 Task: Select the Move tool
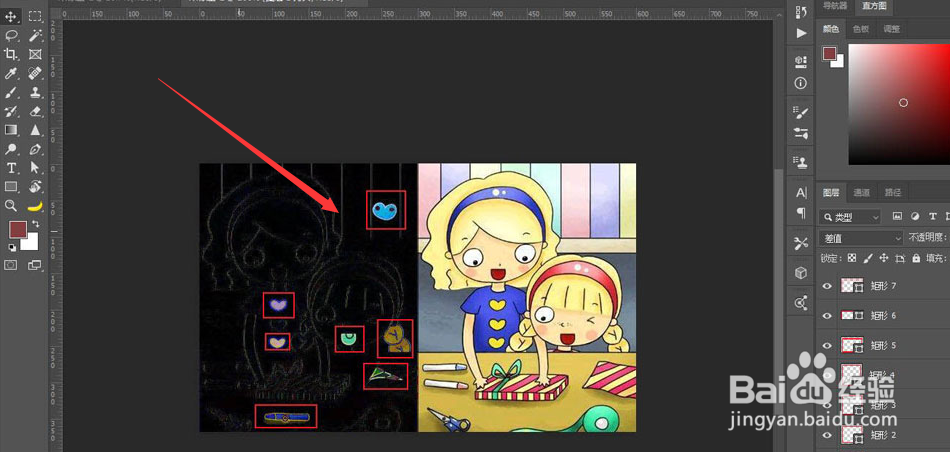(x=11, y=16)
